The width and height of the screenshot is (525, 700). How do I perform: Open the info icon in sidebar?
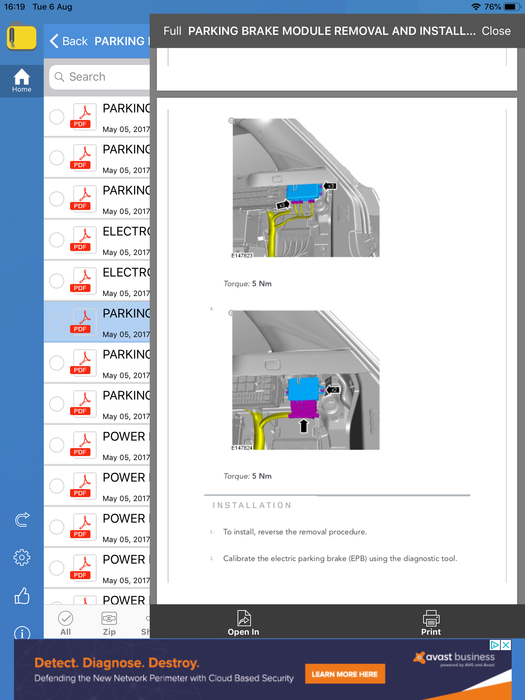pos(22,633)
